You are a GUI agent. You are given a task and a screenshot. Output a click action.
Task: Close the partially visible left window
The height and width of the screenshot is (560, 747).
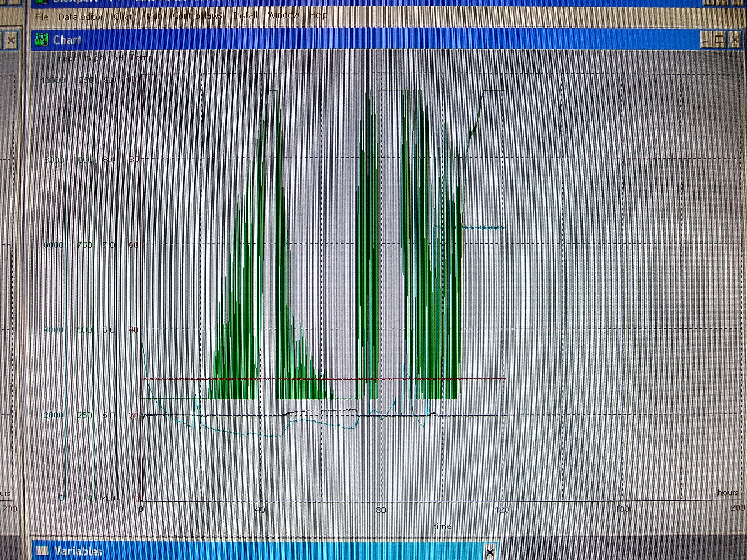(x=11, y=41)
